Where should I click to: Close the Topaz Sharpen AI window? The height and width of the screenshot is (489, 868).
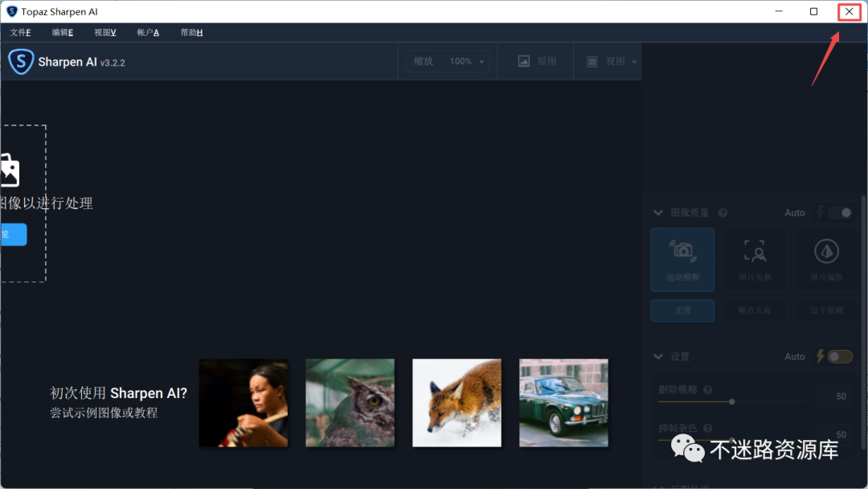tap(850, 11)
